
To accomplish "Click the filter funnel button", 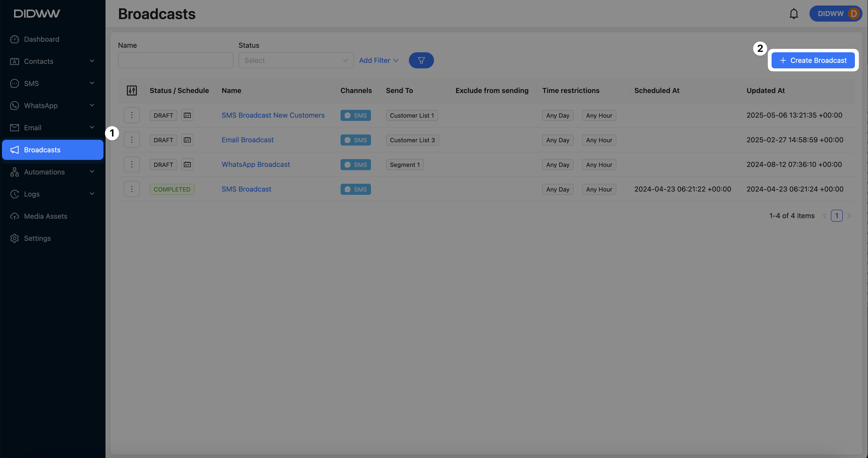I will [421, 60].
